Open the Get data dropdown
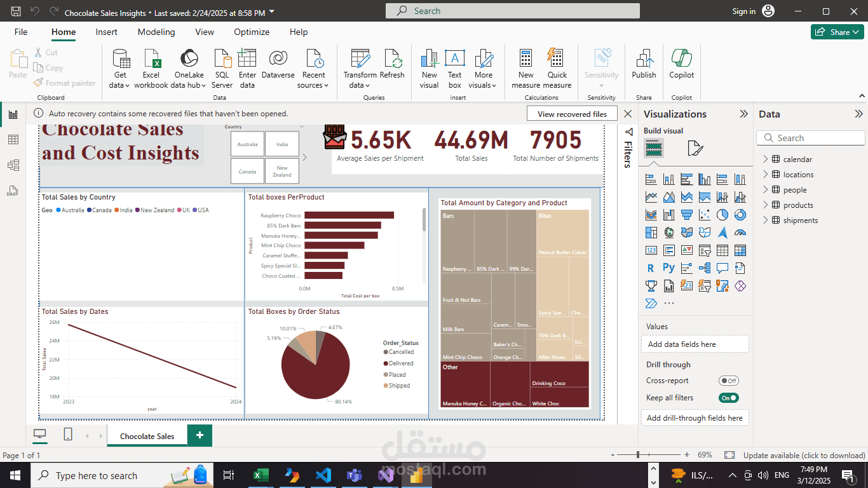 click(x=120, y=69)
